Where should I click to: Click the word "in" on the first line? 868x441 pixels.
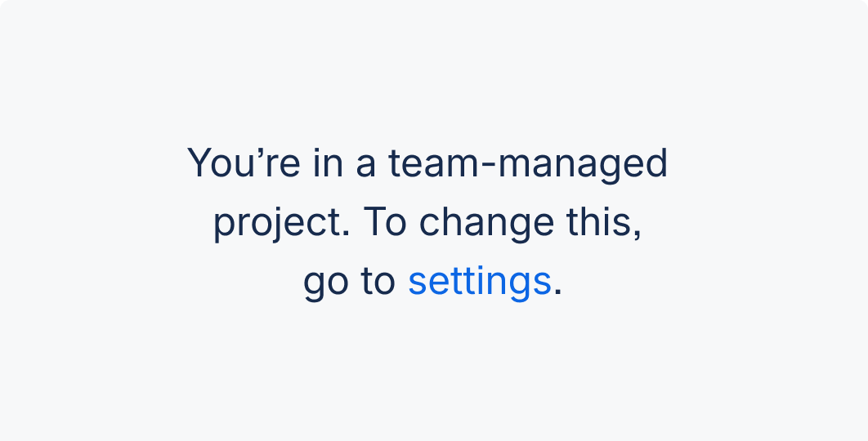[x=328, y=163]
